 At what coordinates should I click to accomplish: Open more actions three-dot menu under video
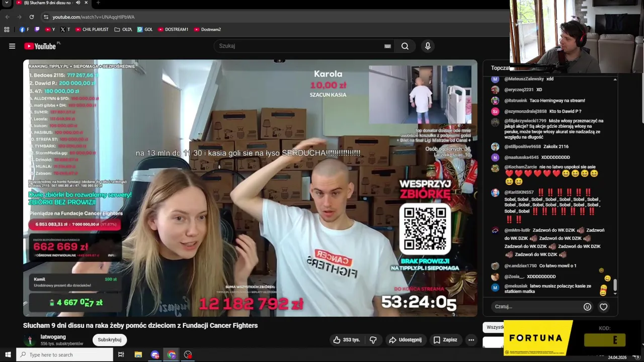pos(471,340)
